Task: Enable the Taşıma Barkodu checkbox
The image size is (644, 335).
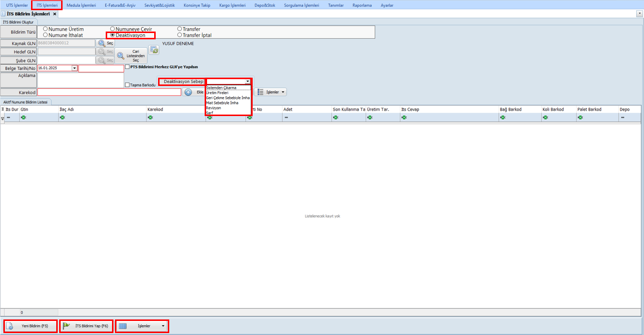Action: coord(127,85)
